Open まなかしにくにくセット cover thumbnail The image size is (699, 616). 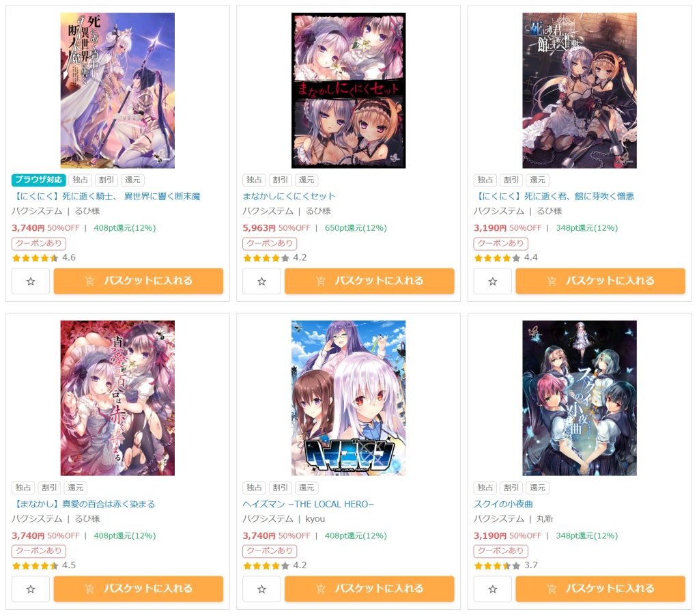[x=349, y=91]
